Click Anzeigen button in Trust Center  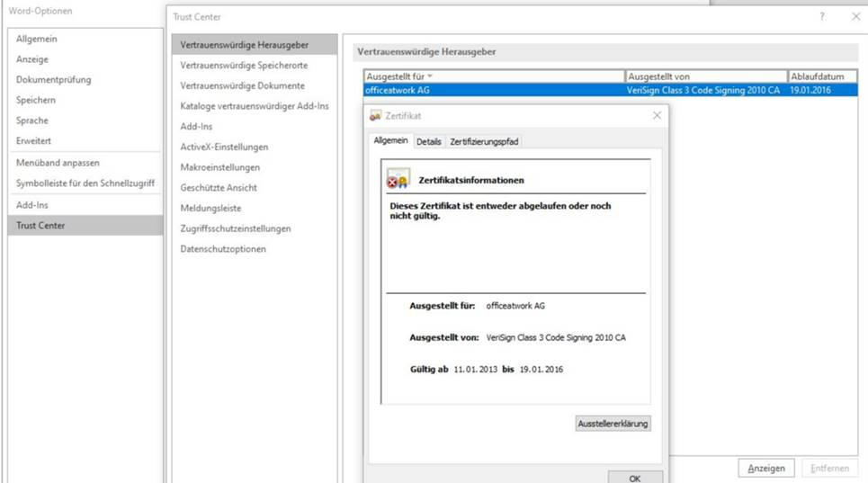(x=766, y=468)
